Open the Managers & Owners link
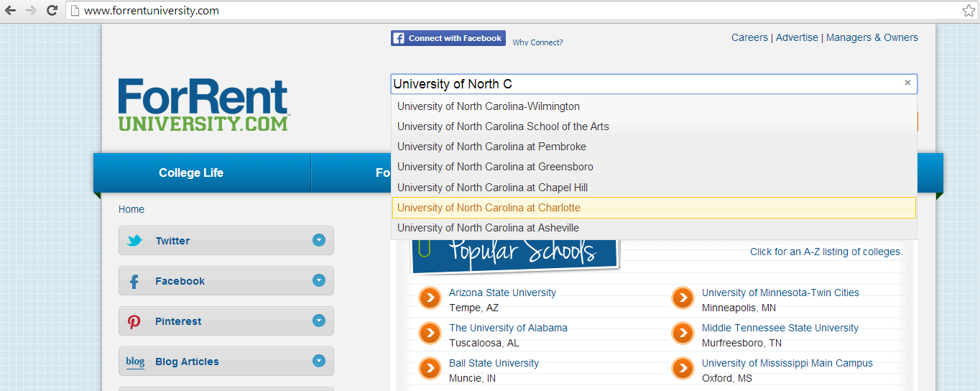Image resolution: width=980 pixels, height=391 pixels. (x=872, y=37)
